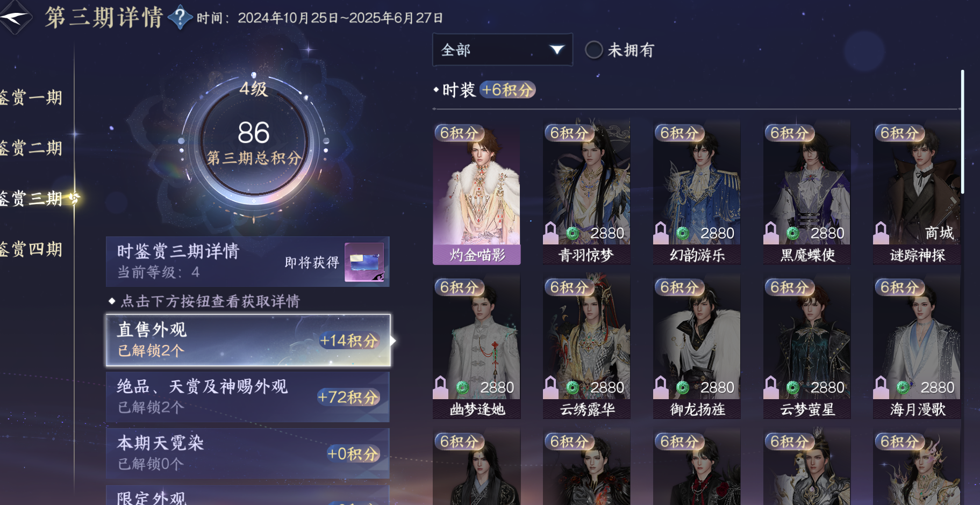Screen dimensions: 980x505
Task: Expand the 直售外观 details arrow
Action: (394, 341)
